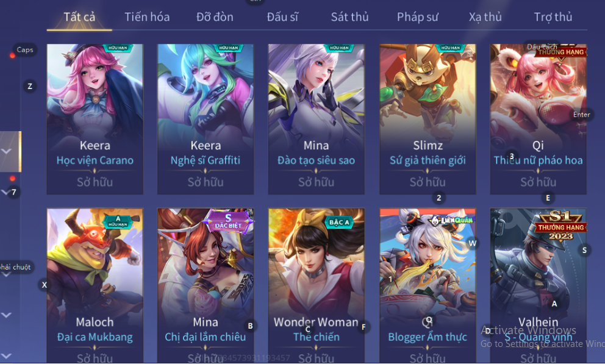
Task: Click the Caps key overlay badge
Action: (x=24, y=50)
